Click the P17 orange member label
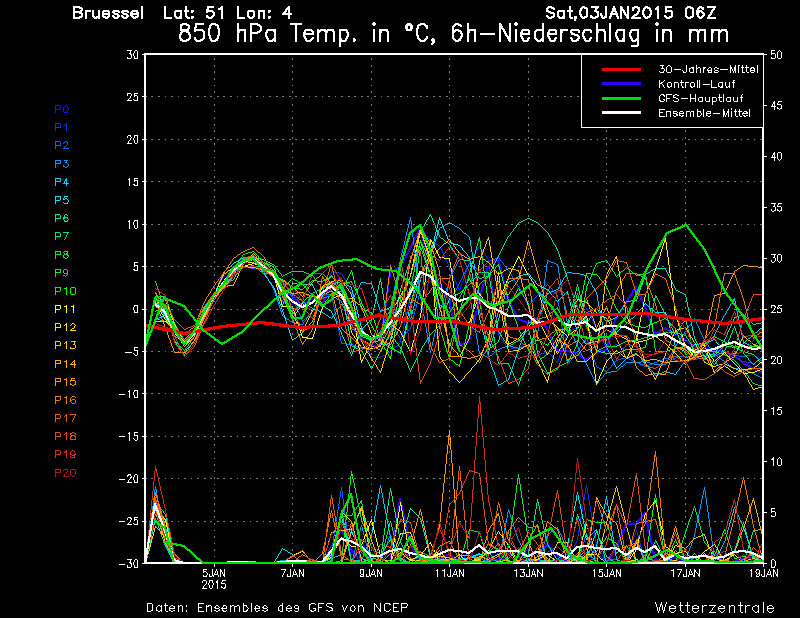800x618 pixels. [x=65, y=418]
